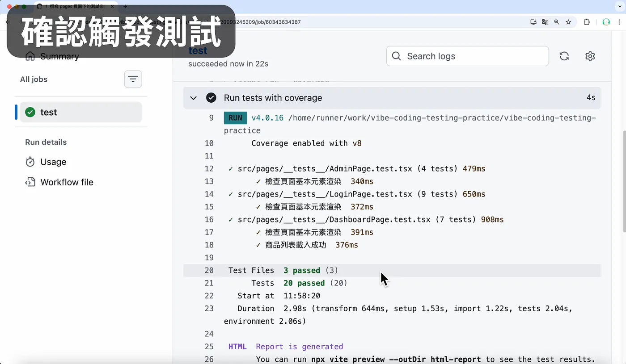Click the step success check beside Run tests
626x364 pixels.
(211, 98)
